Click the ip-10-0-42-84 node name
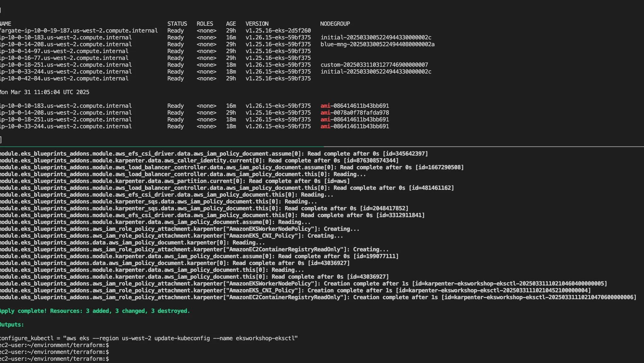Screen dimensions: 644x363 [x=64, y=78]
